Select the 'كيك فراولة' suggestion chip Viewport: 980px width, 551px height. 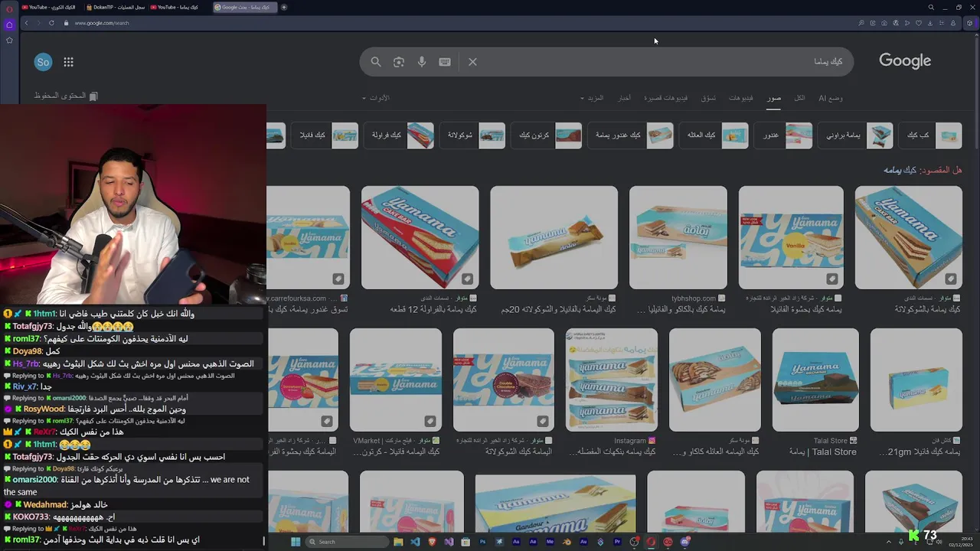click(400, 135)
